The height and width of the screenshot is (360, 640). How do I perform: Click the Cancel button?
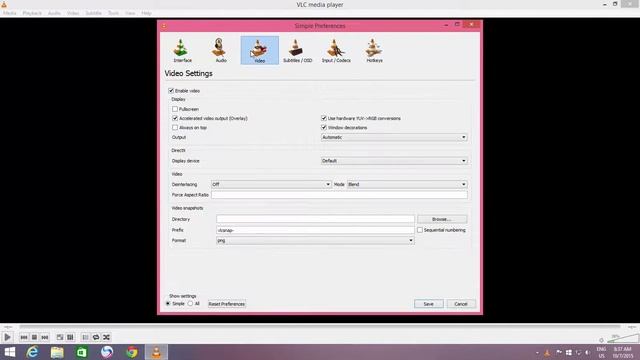461,304
